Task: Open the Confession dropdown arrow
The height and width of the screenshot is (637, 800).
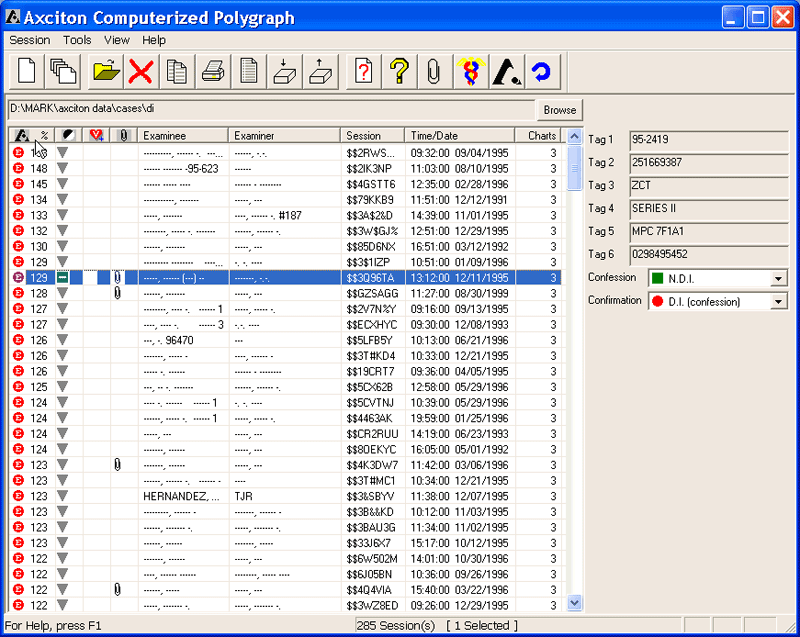Action: [778, 278]
